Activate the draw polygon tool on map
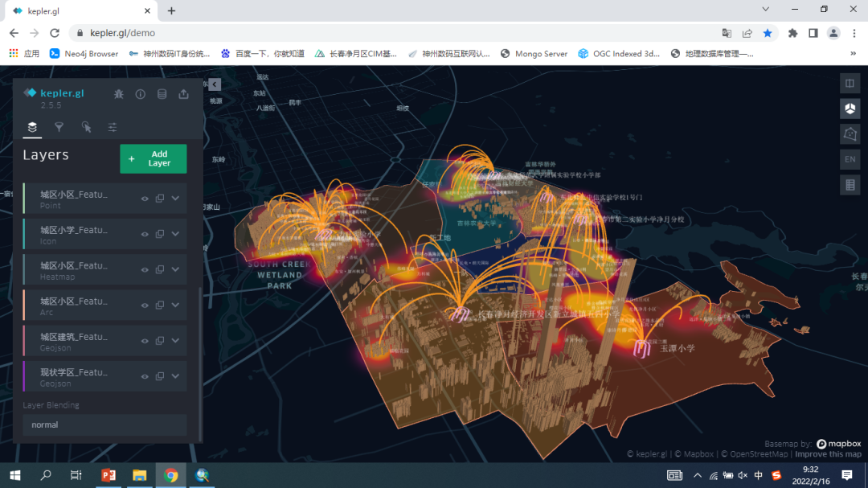 [850, 133]
